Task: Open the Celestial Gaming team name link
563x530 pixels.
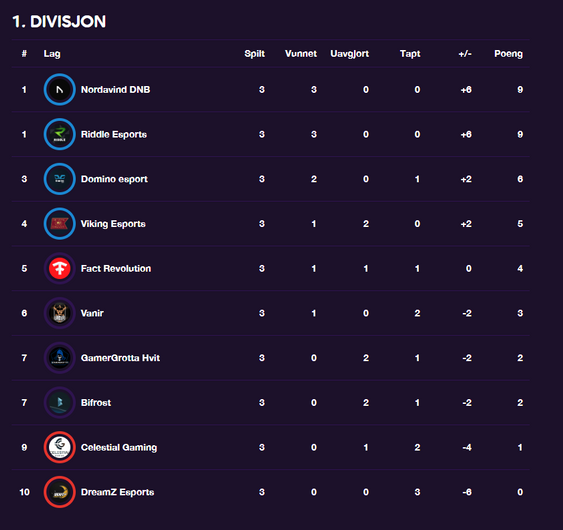Action: [x=119, y=447]
